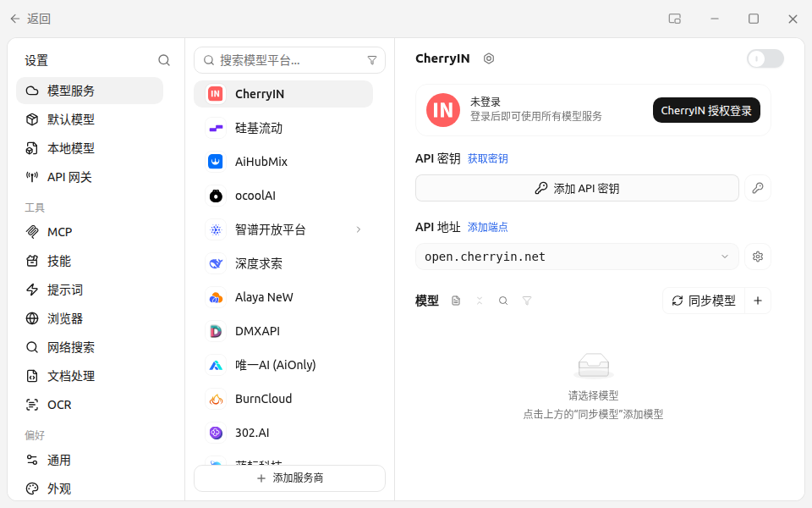The image size is (812, 508).
Task: Open 技能 settings section
Action: pyautogui.click(x=90, y=261)
